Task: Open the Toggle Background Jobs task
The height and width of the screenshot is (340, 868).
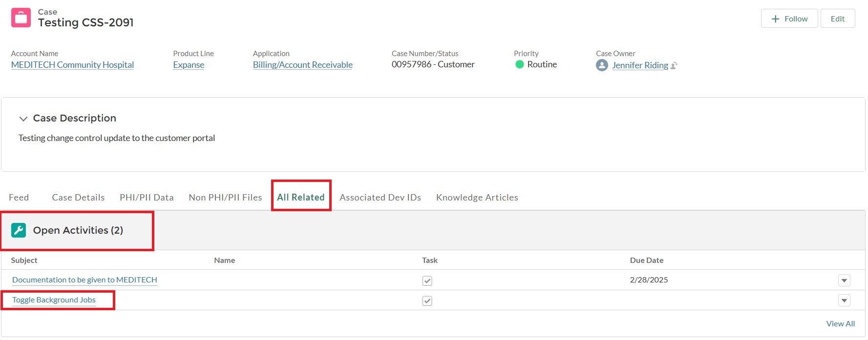Action: pos(54,300)
